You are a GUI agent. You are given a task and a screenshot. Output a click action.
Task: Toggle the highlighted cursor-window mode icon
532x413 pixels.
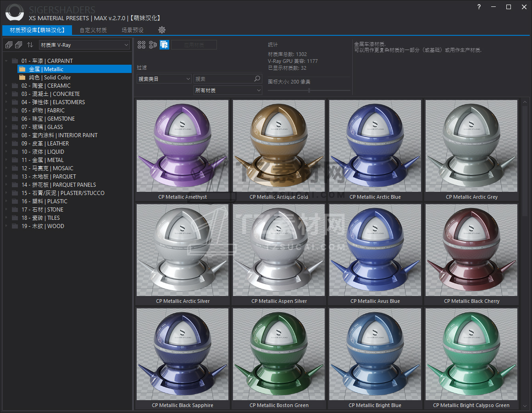pyautogui.click(x=164, y=45)
